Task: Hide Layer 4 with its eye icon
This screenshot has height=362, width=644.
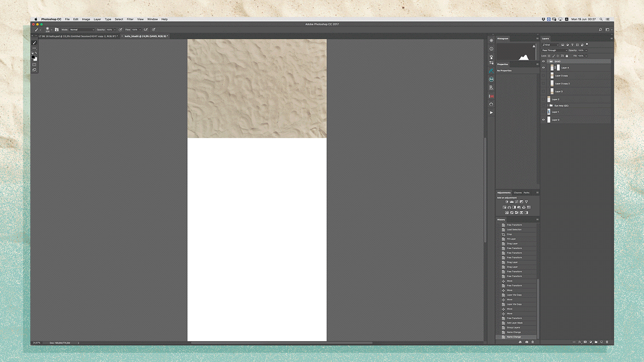Action: click(x=543, y=68)
